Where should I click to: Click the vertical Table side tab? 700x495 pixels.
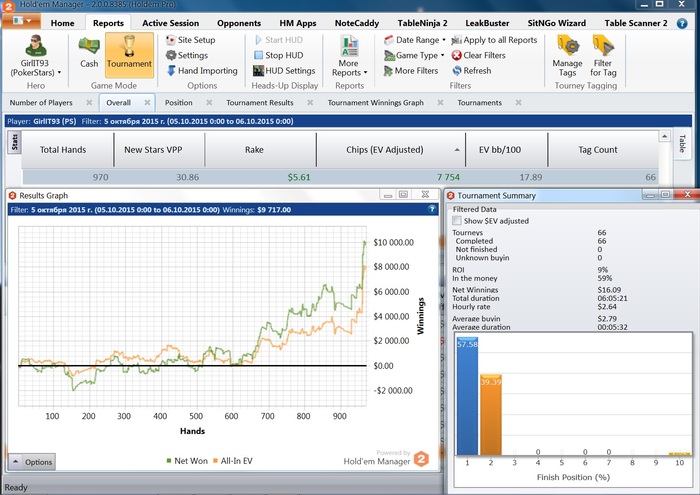pyautogui.click(x=682, y=143)
